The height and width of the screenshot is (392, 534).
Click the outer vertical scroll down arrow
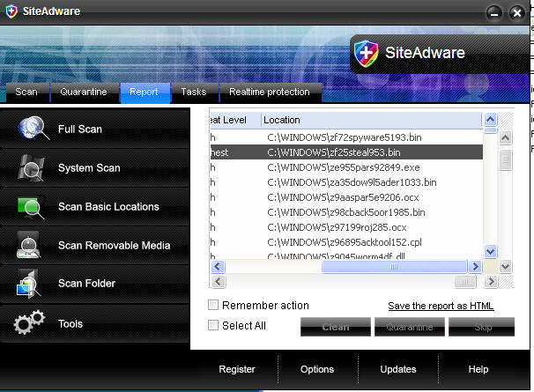506,266
